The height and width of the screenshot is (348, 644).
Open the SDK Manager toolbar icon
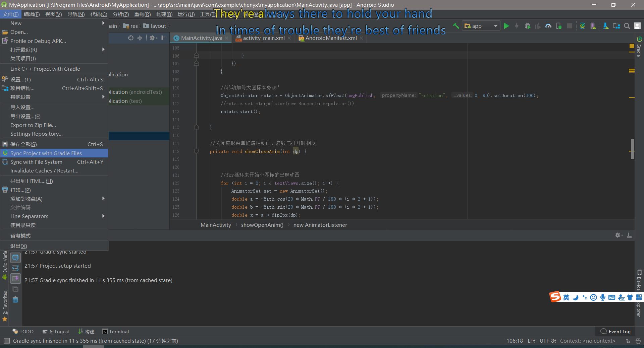click(x=605, y=26)
